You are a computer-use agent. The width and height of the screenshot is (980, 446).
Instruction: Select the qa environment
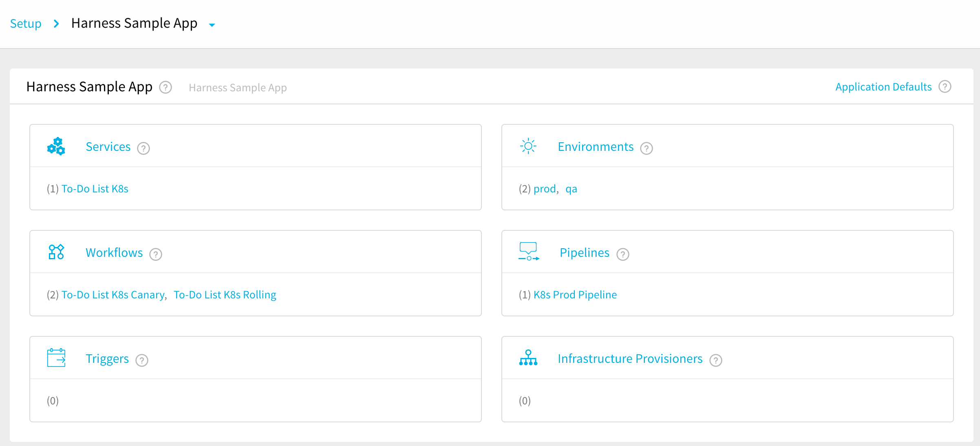571,189
